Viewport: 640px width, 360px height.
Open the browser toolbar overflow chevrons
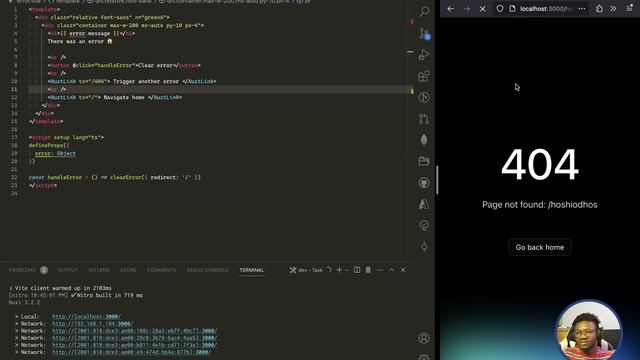click(613, 9)
